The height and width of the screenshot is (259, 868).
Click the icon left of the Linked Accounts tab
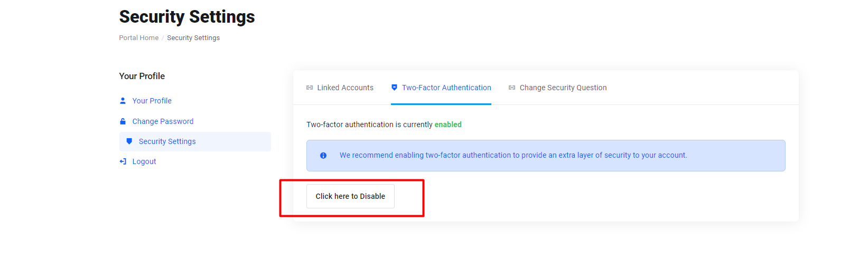310,88
